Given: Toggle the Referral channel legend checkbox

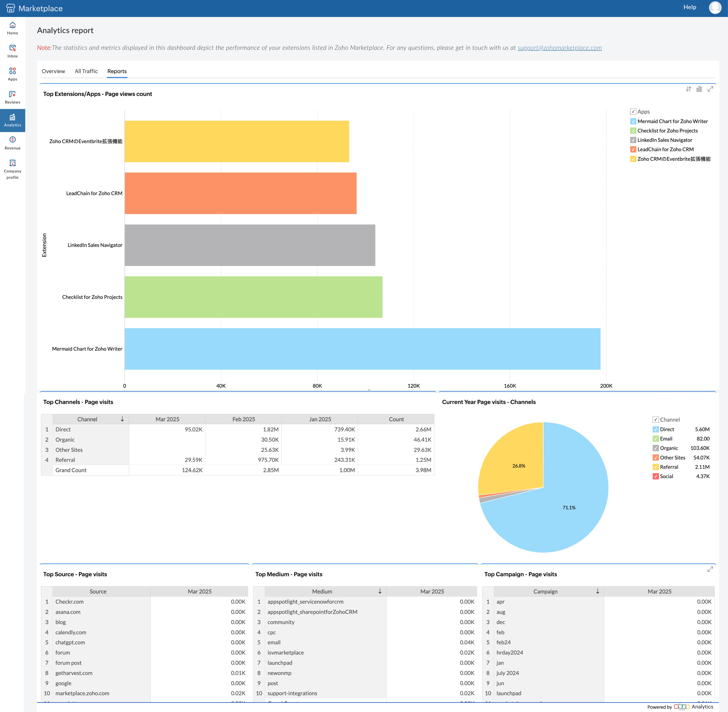Looking at the screenshot, I should (655, 467).
